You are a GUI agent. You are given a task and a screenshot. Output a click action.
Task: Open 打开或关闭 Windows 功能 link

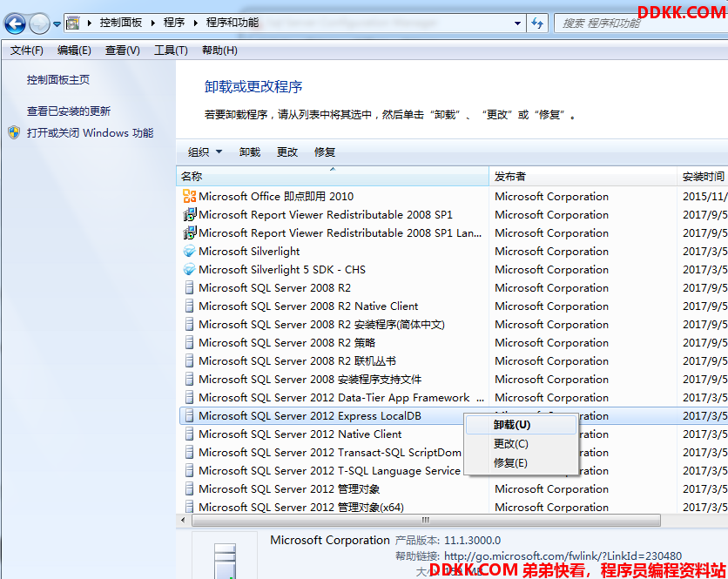click(x=90, y=133)
